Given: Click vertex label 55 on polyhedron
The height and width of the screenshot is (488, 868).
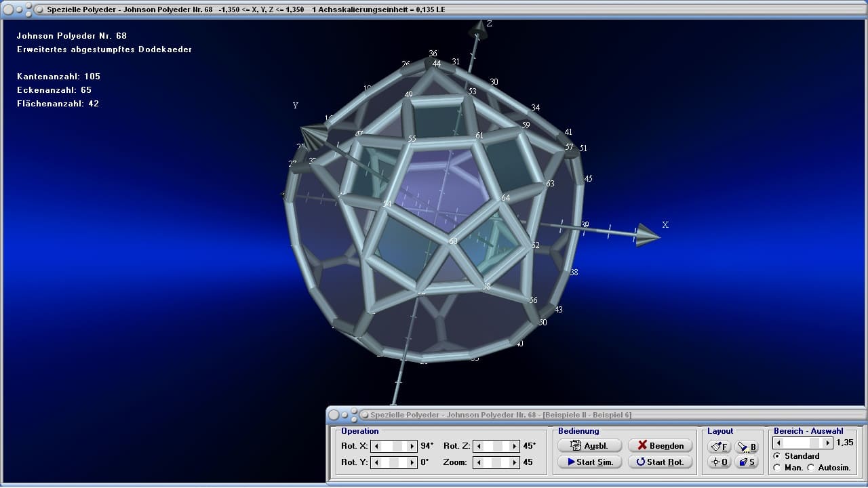Looking at the screenshot, I should (412, 138).
